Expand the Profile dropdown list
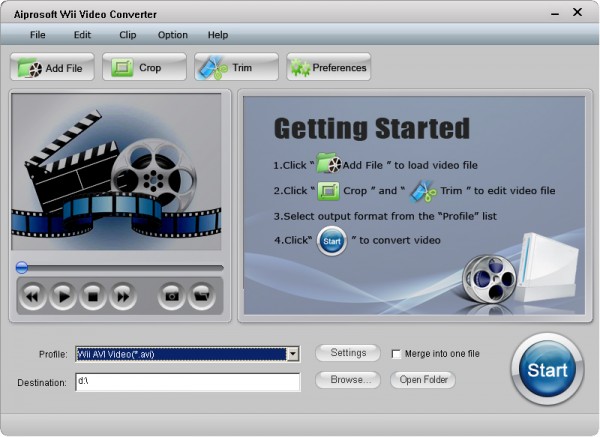Image resolution: width=600 pixels, height=437 pixels. click(292, 354)
